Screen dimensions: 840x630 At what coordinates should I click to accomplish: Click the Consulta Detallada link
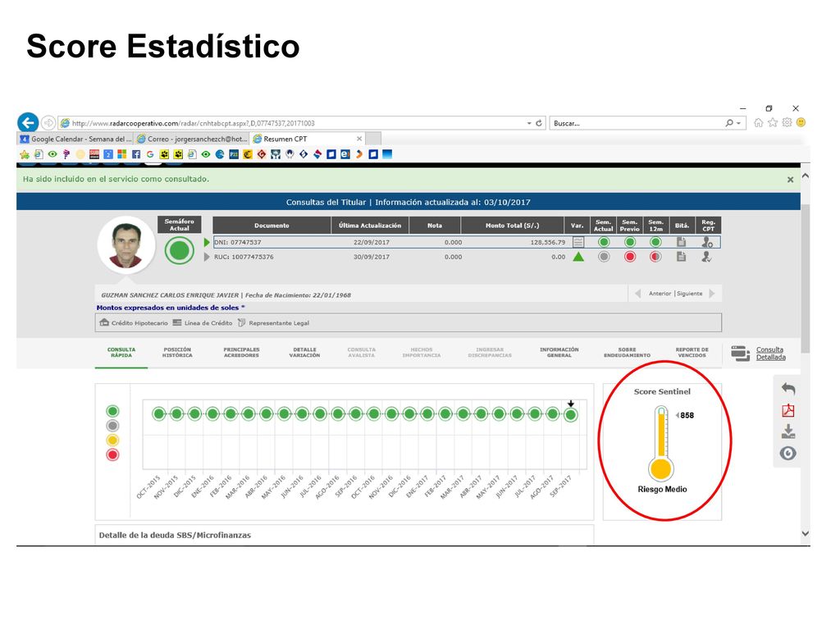[x=771, y=354]
